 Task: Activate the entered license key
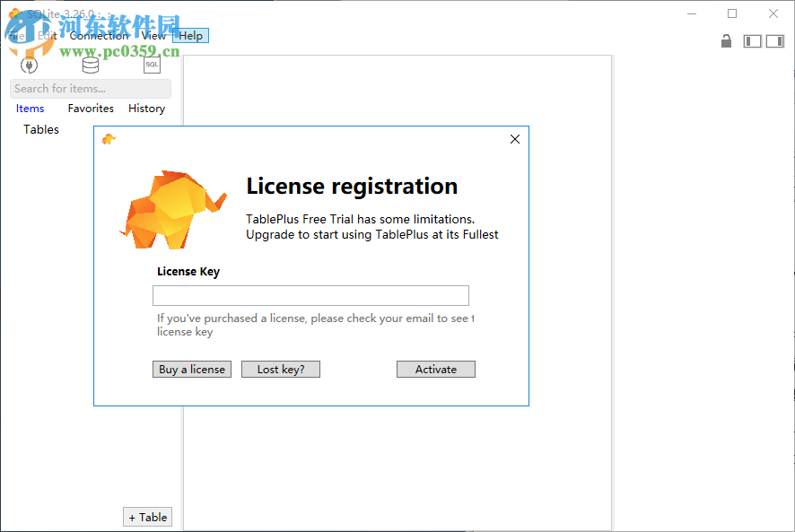tap(435, 369)
